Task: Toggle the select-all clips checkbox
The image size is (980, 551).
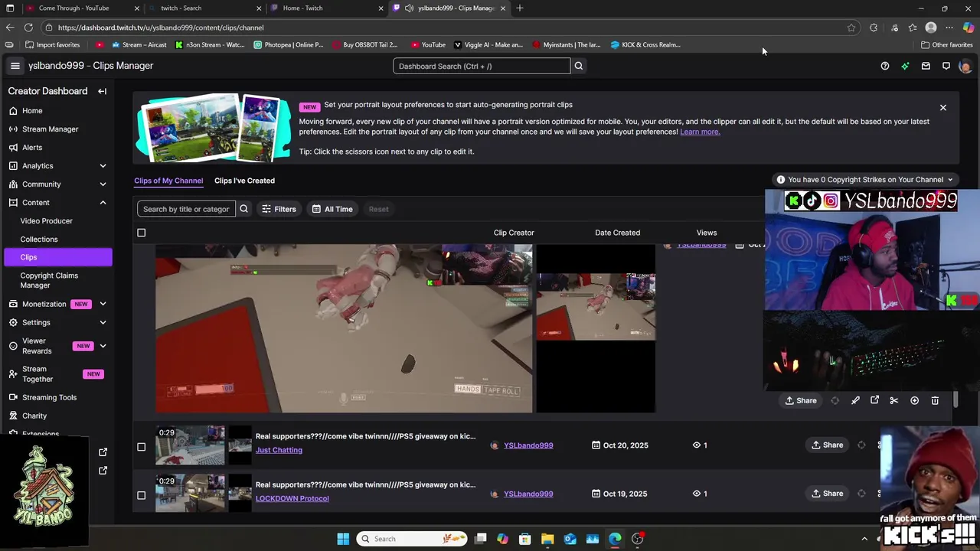Action: [141, 233]
